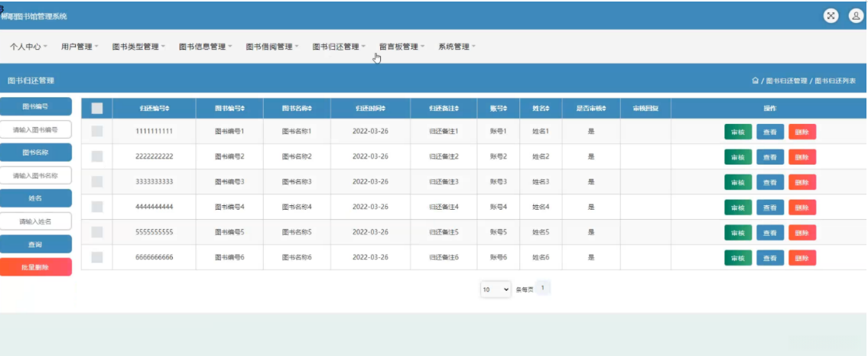
Task: Click the 查询 search button
Action: pyautogui.click(x=35, y=244)
